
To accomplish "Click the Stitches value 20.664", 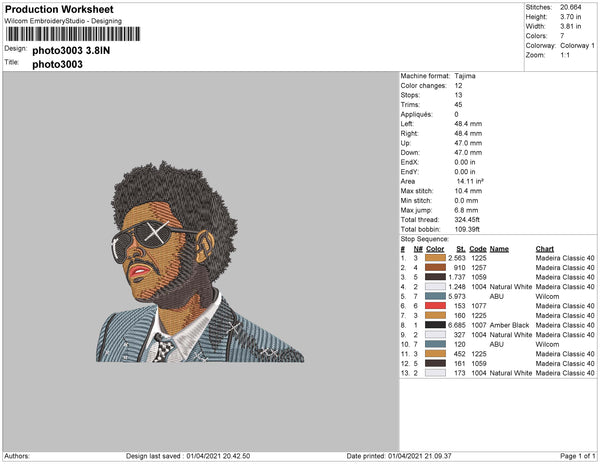I will pos(571,7).
